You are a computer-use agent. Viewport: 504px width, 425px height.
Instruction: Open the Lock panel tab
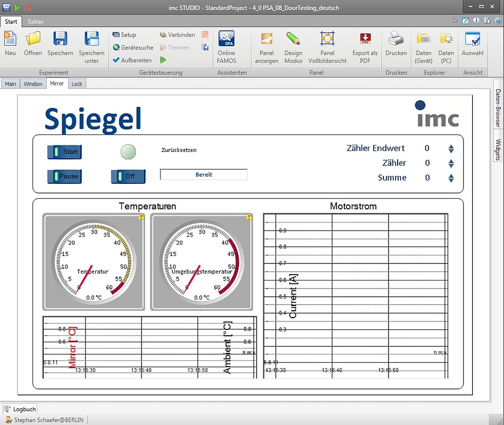click(77, 83)
